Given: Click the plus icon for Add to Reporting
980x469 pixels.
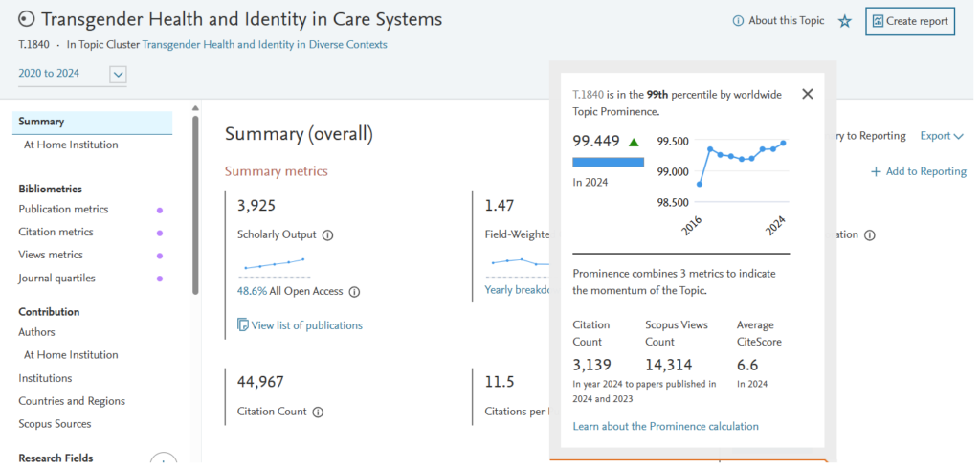Looking at the screenshot, I should (876, 171).
